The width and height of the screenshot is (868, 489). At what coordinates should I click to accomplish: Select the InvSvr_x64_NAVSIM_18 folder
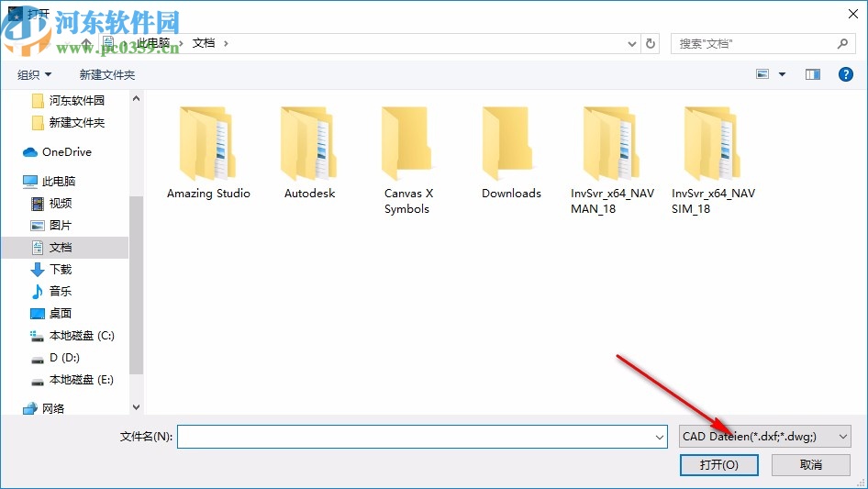click(x=713, y=161)
